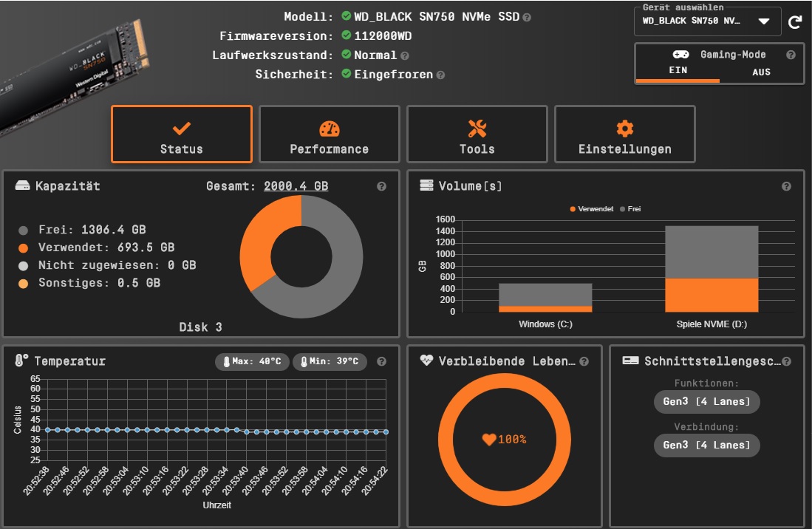The image size is (812, 529).
Task: Toggle the Frei legend in Volume chart
Action: (630, 208)
